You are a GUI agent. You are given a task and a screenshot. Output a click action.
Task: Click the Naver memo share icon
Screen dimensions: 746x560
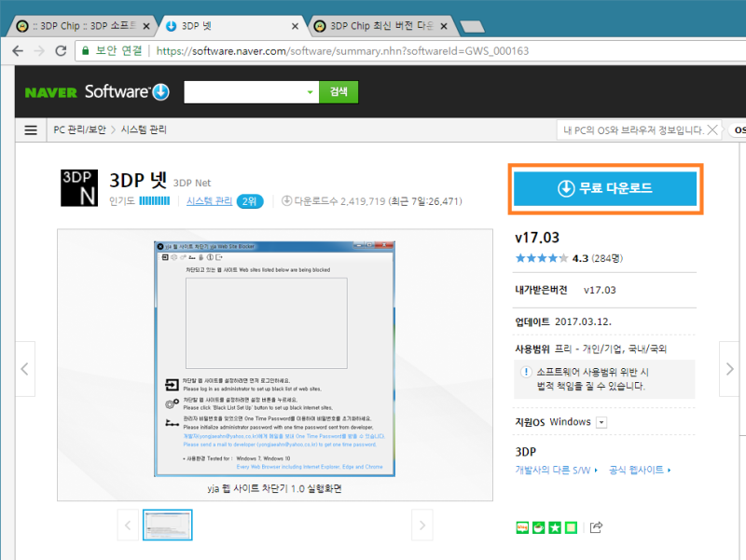573,527
